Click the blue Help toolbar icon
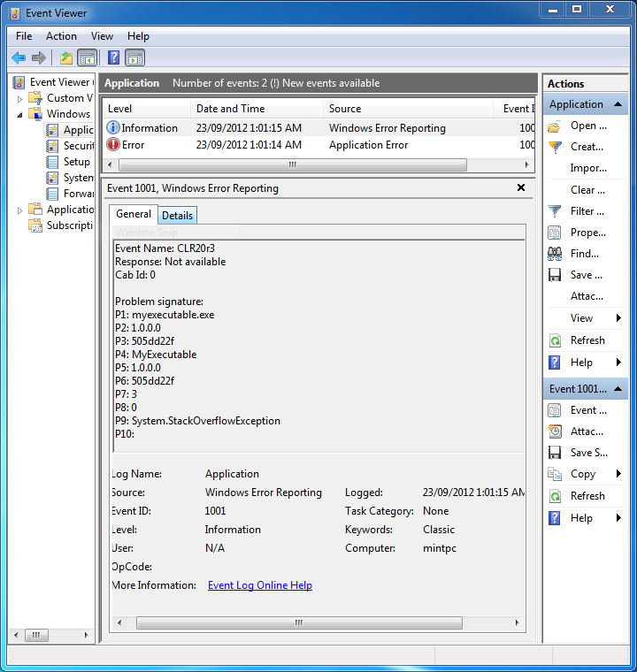Screen dimensions: 637x672 coord(113,58)
